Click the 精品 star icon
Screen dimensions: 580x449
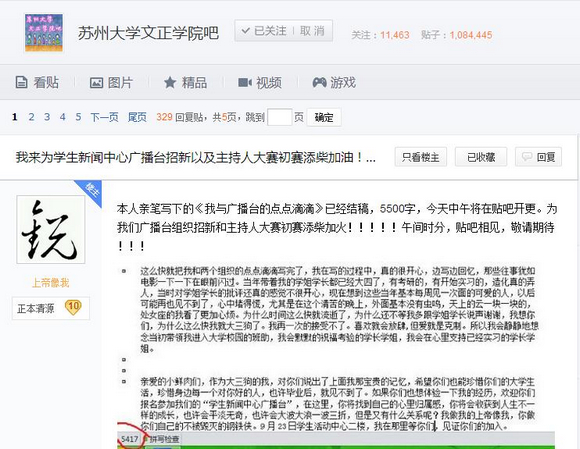170,82
